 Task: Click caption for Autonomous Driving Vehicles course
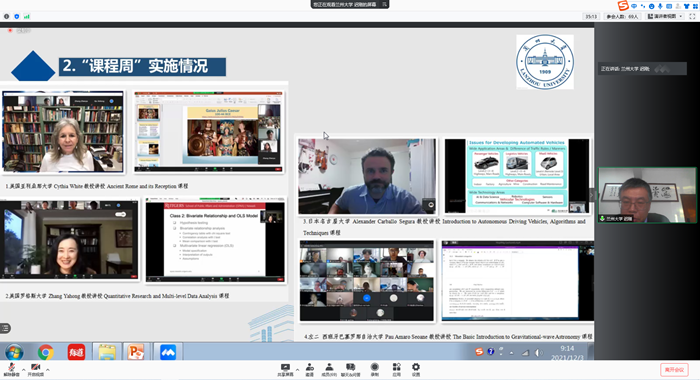coord(444,227)
